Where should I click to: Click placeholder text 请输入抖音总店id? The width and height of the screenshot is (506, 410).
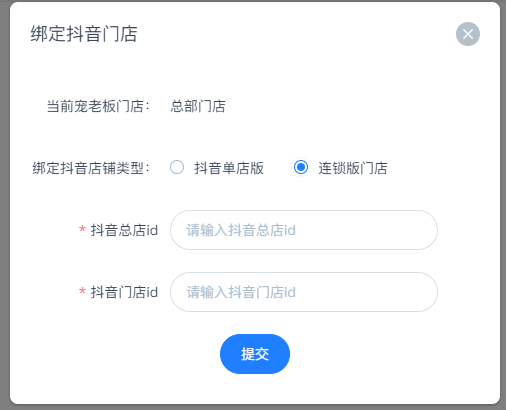pyautogui.click(x=241, y=230)
